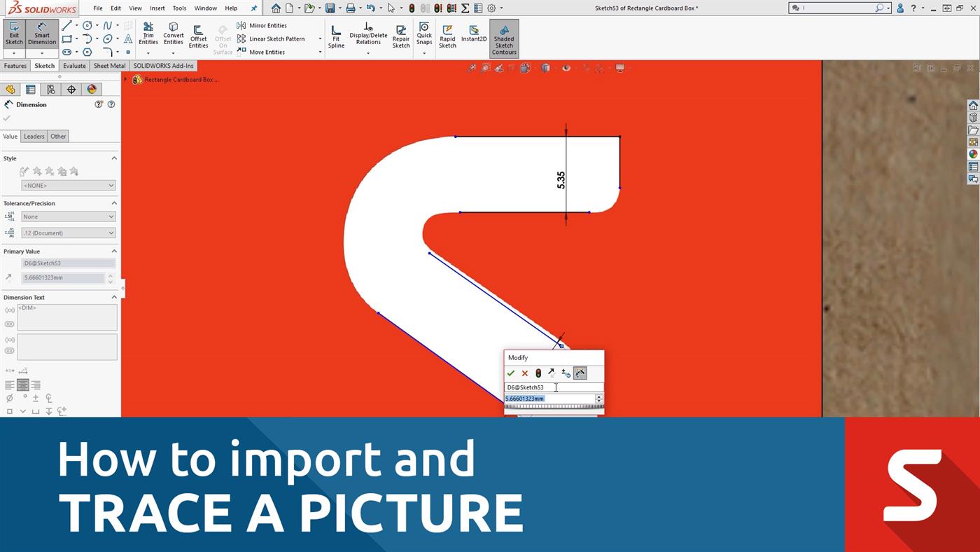Click the green checkmark in the Modify dialog
Viewport: 980px width, 552px height.
coord(511,373)
